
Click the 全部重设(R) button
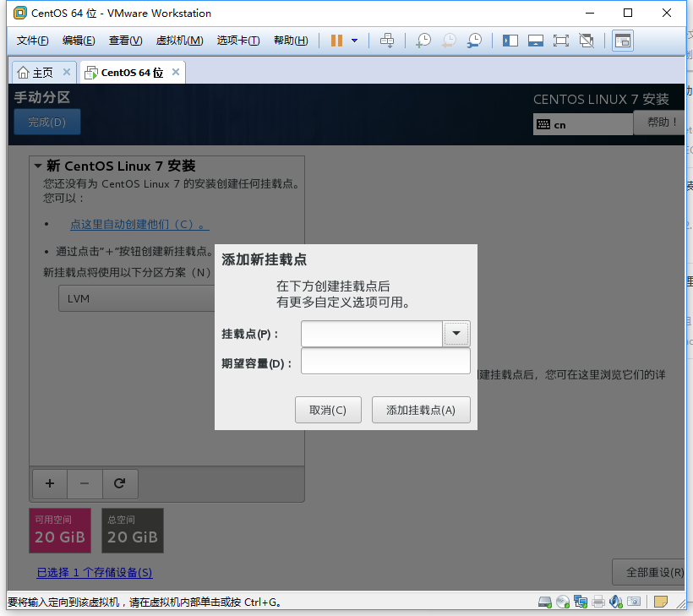649,572
